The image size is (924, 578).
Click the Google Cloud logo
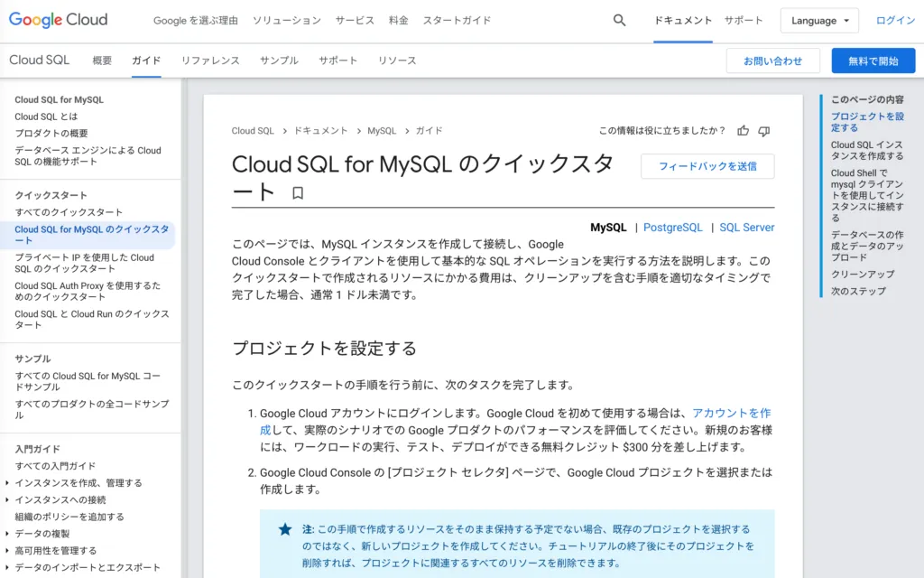[58, 20]
